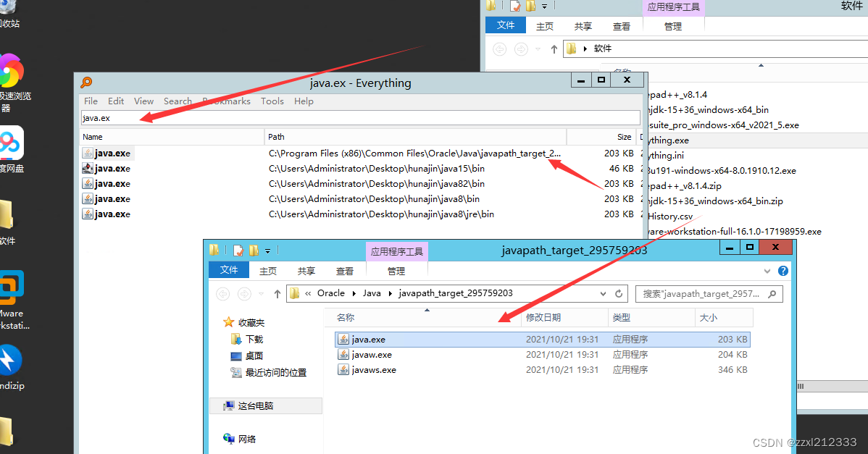Screen dimensions: 868x454
Task: Open Help menu in Everything
Action: [x=304, y=101]
